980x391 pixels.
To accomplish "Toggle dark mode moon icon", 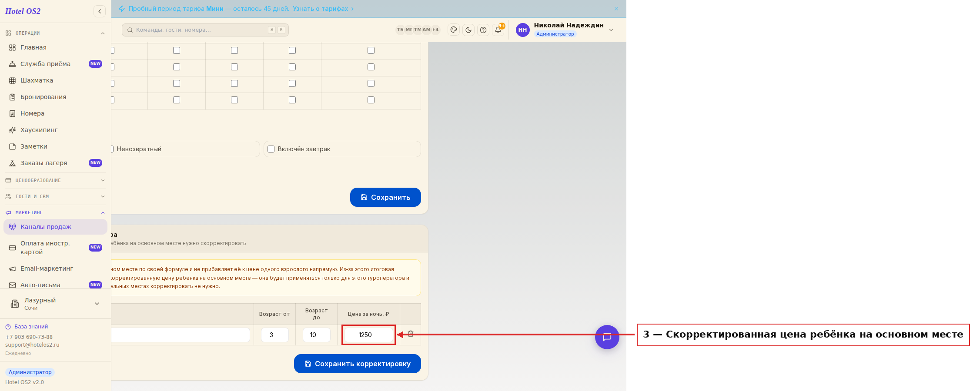I will click(x=468, y=30).
